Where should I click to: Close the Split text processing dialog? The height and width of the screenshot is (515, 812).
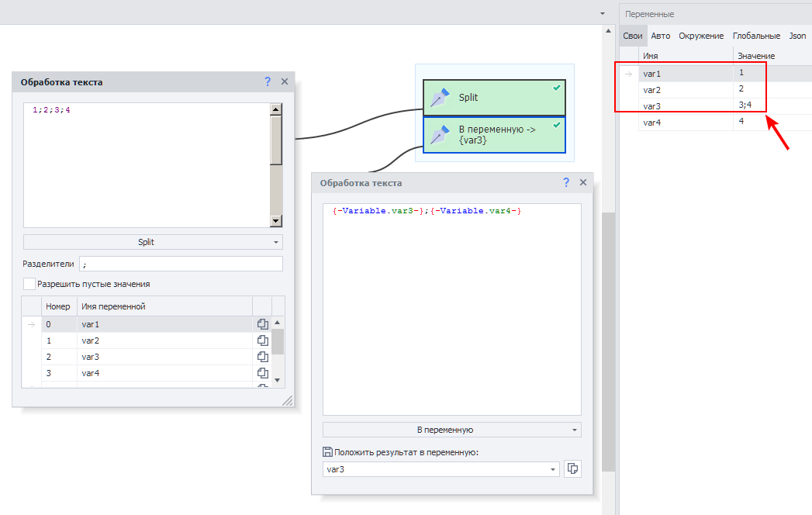tap(285, 81)
